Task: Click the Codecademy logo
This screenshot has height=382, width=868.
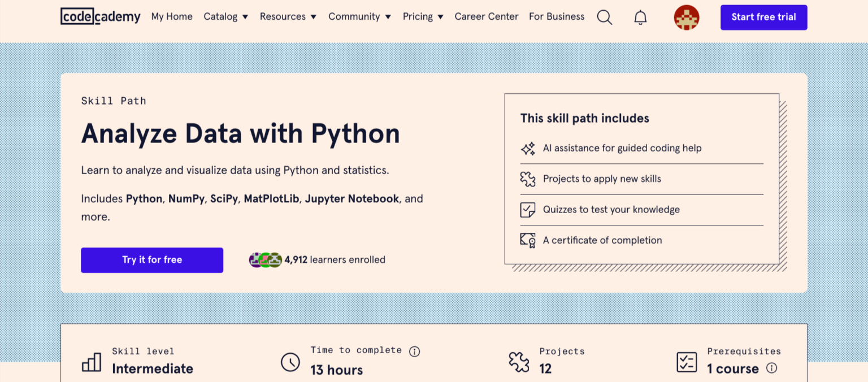Action: [x=100, y=16]
